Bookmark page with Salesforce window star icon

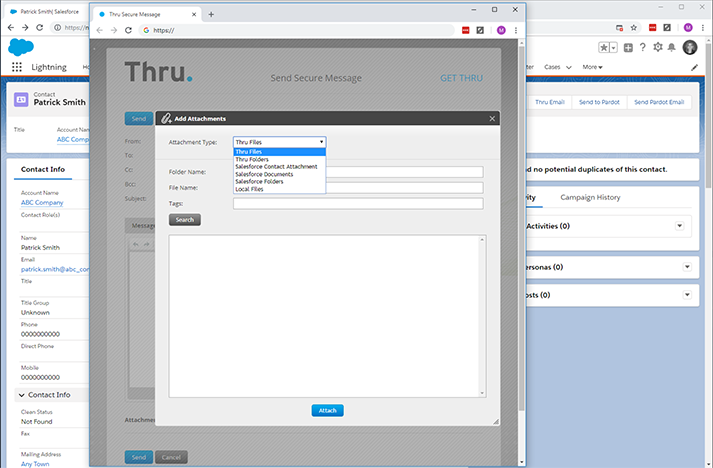point(634,28)
